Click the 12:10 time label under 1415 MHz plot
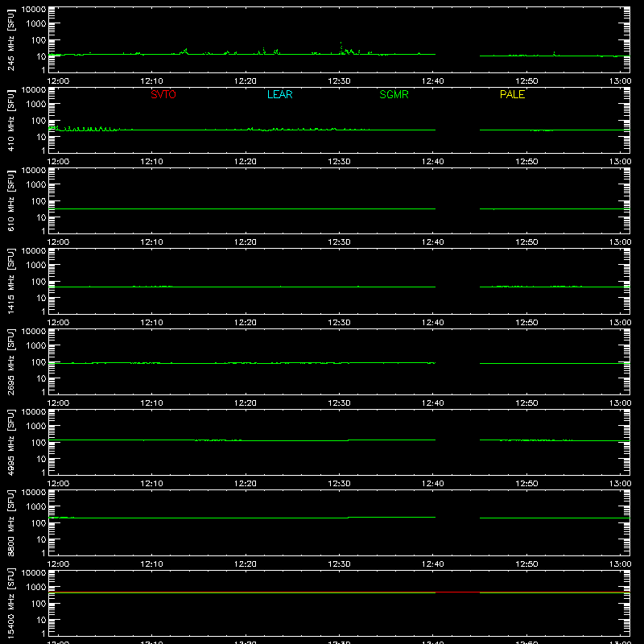This screenshot has height=644, width=644. 151,323
